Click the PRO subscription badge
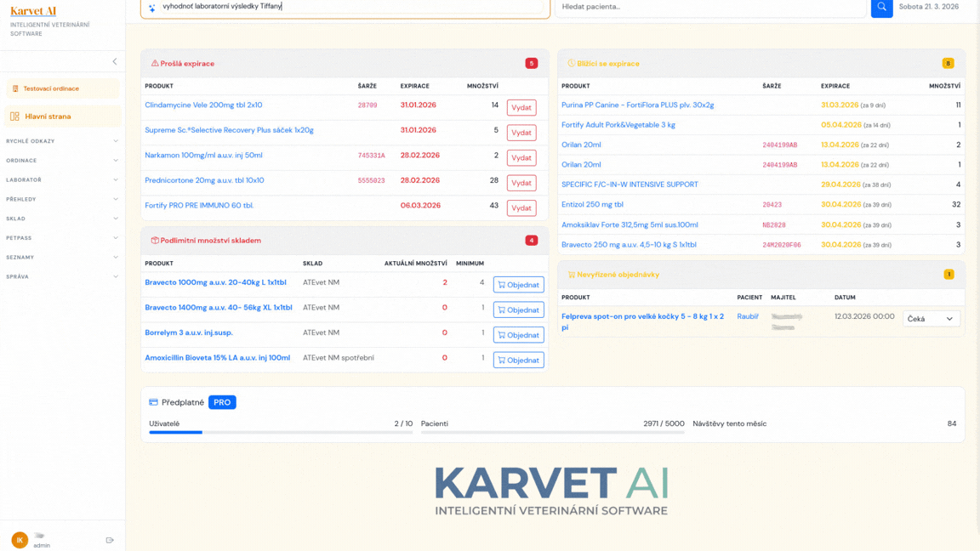This screenshot has width=980, height=551. [x=222, y=402]
